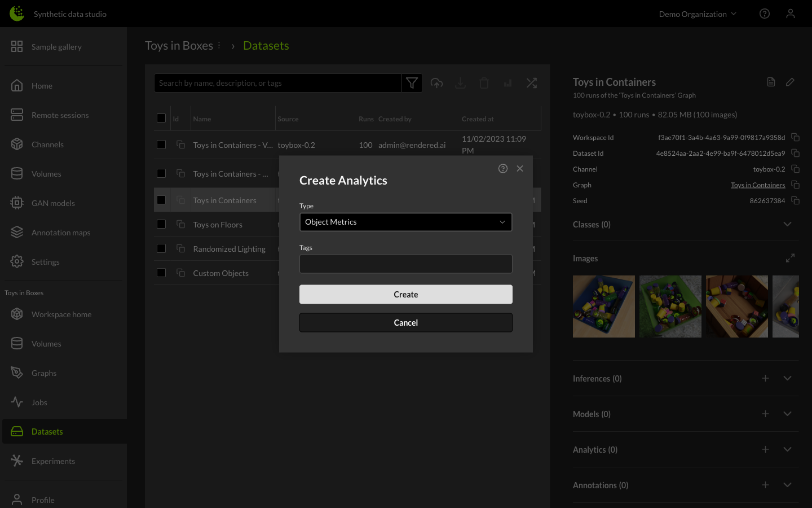
Task: Edit the Toys in Containers dataset details
Action: tap(790, 82)
